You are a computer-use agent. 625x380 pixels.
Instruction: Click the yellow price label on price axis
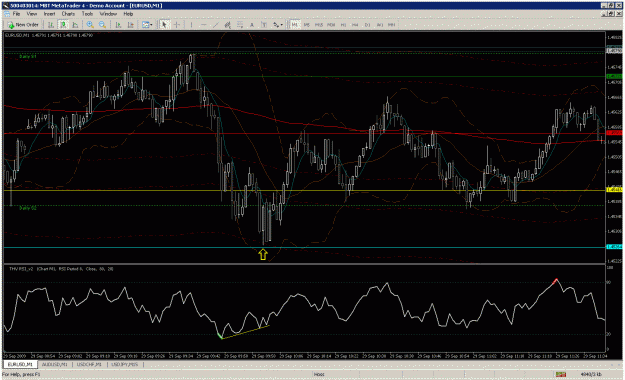613,190
